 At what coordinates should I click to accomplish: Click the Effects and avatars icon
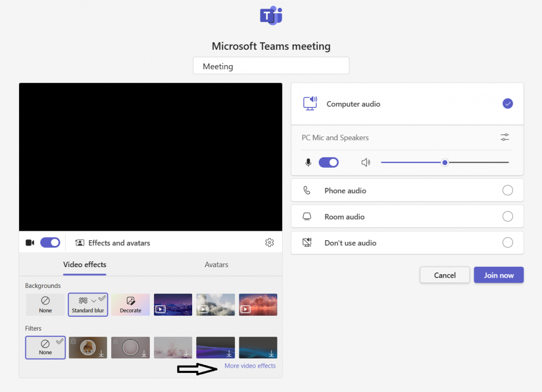coord(80,243)
